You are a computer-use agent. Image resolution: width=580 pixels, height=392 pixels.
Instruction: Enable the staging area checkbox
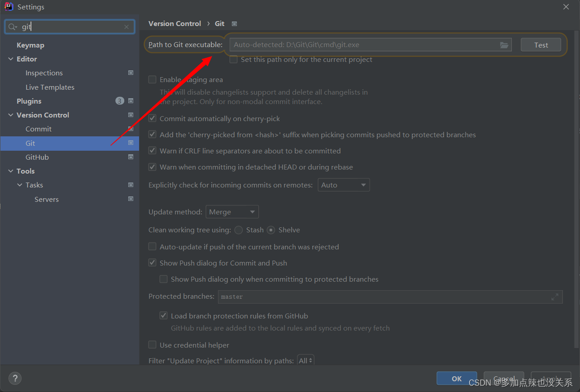tap(153, 79)
